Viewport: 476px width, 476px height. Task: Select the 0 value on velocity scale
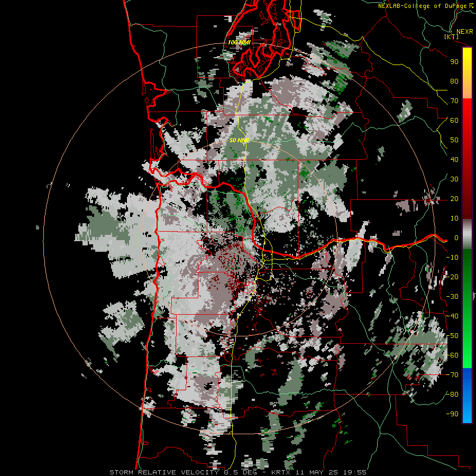(x=456, y=238)
